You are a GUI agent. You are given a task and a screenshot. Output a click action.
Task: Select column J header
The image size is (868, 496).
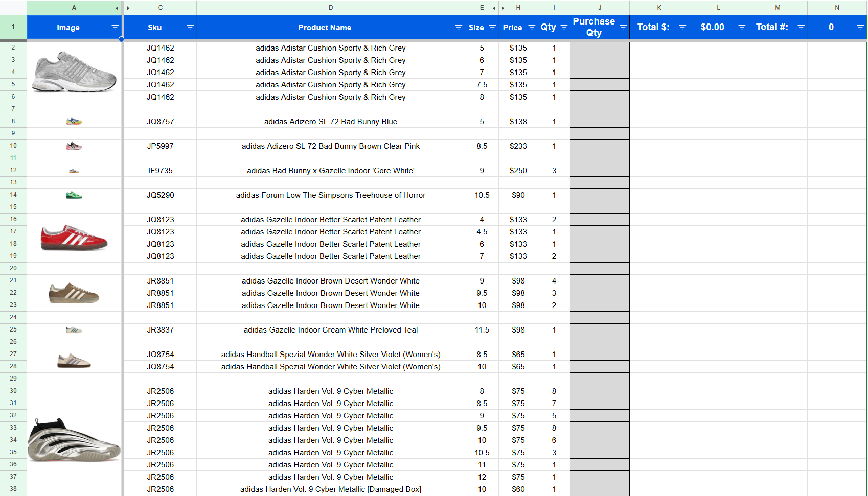tap(600, 8)
